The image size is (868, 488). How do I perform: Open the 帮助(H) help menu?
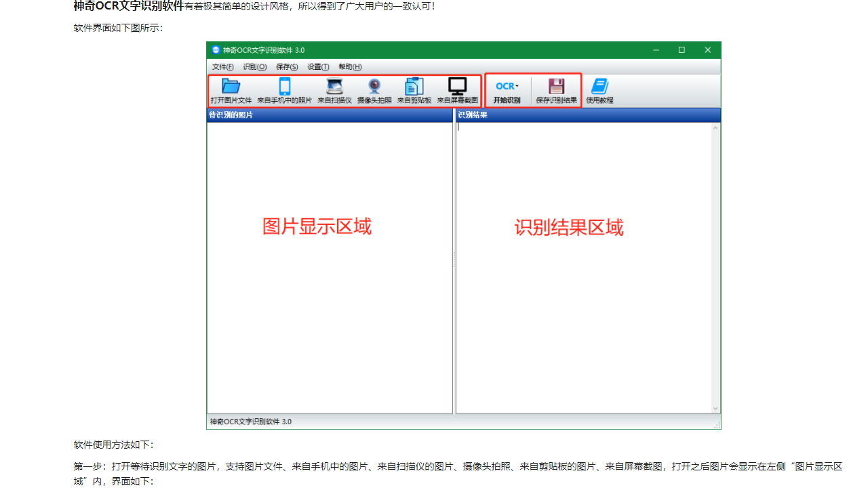349,66
